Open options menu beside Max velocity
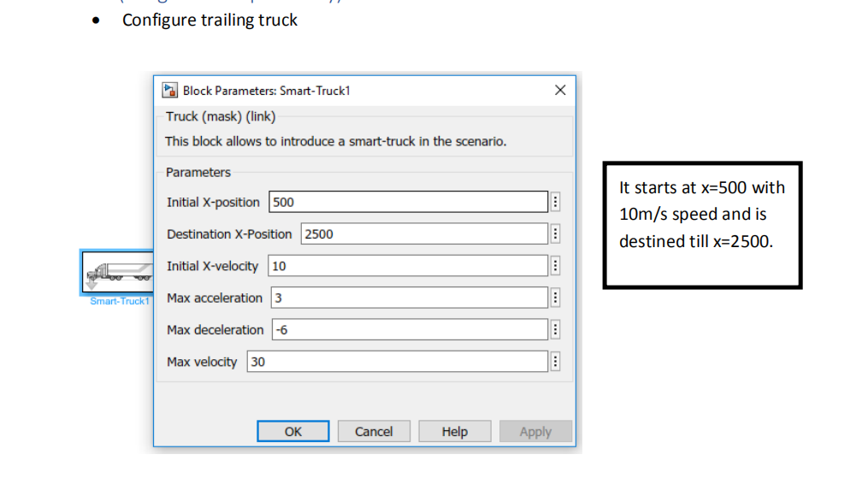The width and height of the screenshot is (868, 490). pyautogui.click(x=555, y=362)
